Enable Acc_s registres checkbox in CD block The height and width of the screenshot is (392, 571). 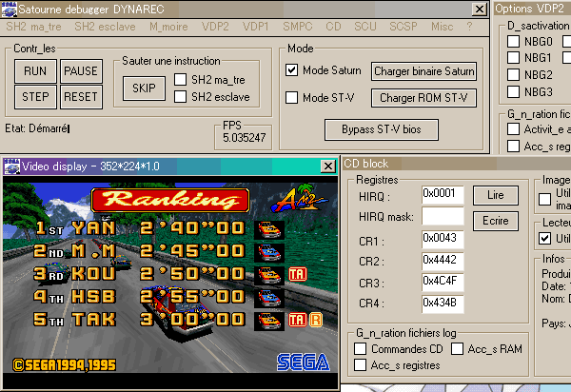point(360,365)
